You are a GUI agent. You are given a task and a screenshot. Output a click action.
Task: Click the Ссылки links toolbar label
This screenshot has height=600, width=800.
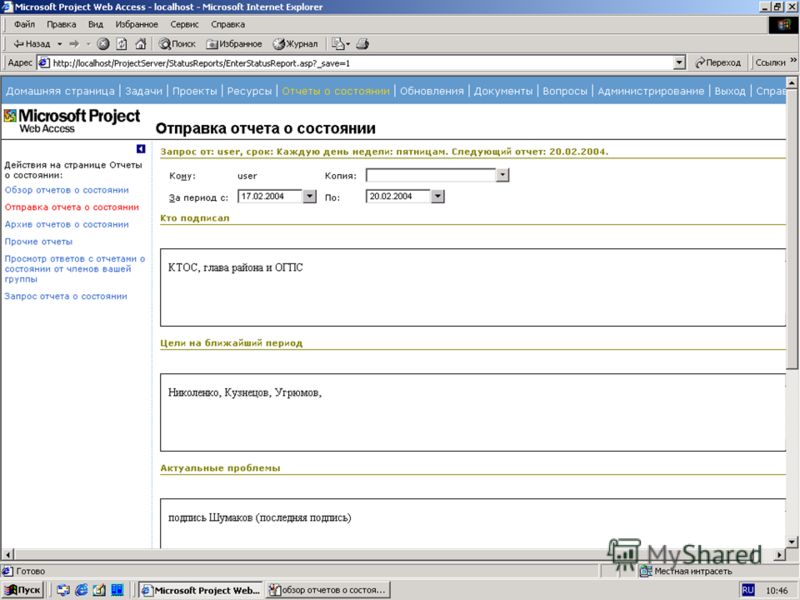coord(770,63)
